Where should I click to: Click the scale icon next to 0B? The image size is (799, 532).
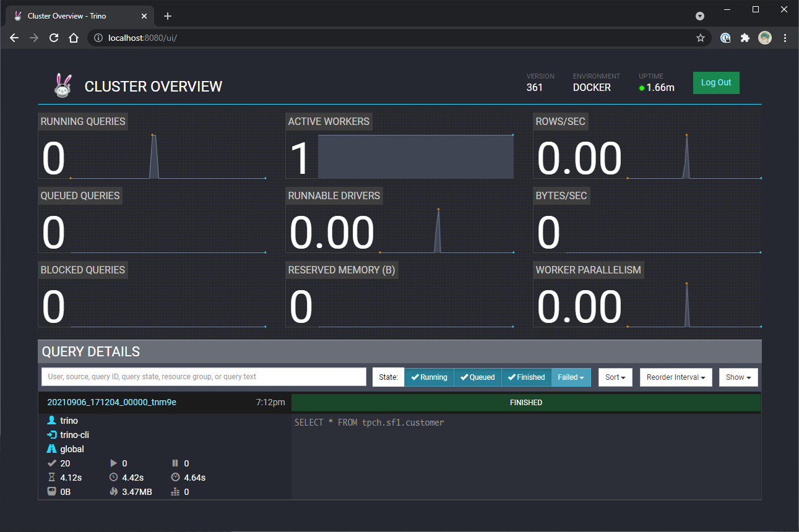click(51, 492)
